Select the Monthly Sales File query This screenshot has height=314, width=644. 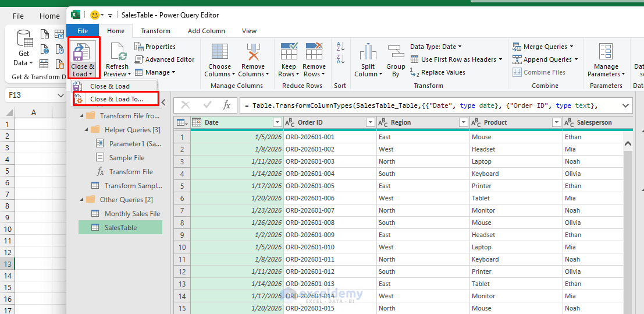click(x=132, y=214)
